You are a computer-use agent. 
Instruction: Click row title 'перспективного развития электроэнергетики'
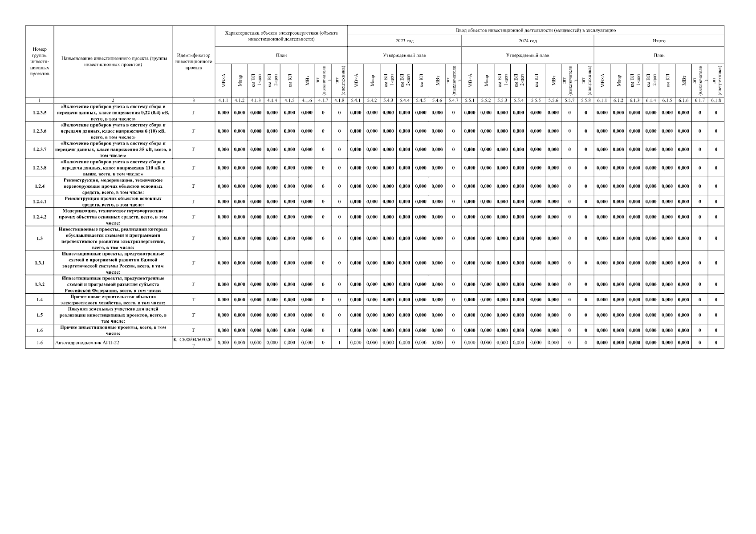tap(113, 238)
